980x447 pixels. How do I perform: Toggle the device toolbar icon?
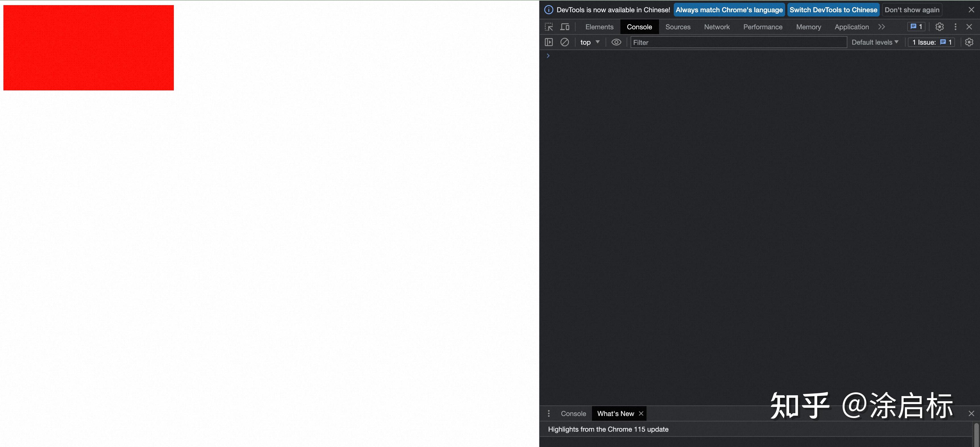(565, 27)
